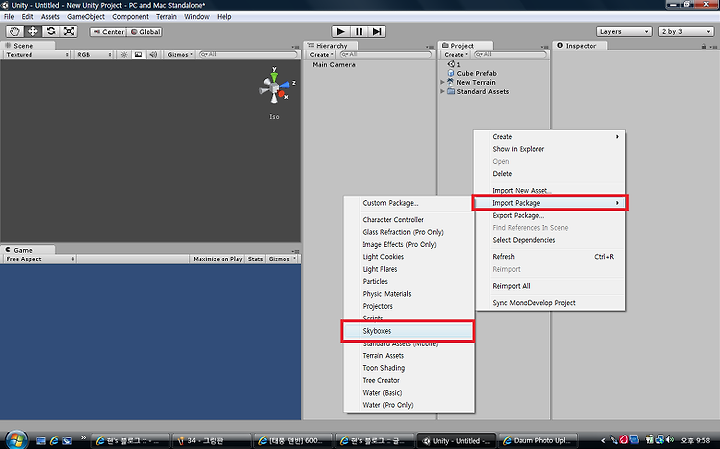Toggle Global coordinate space button
720x449 pixels.
coord(145,32)
